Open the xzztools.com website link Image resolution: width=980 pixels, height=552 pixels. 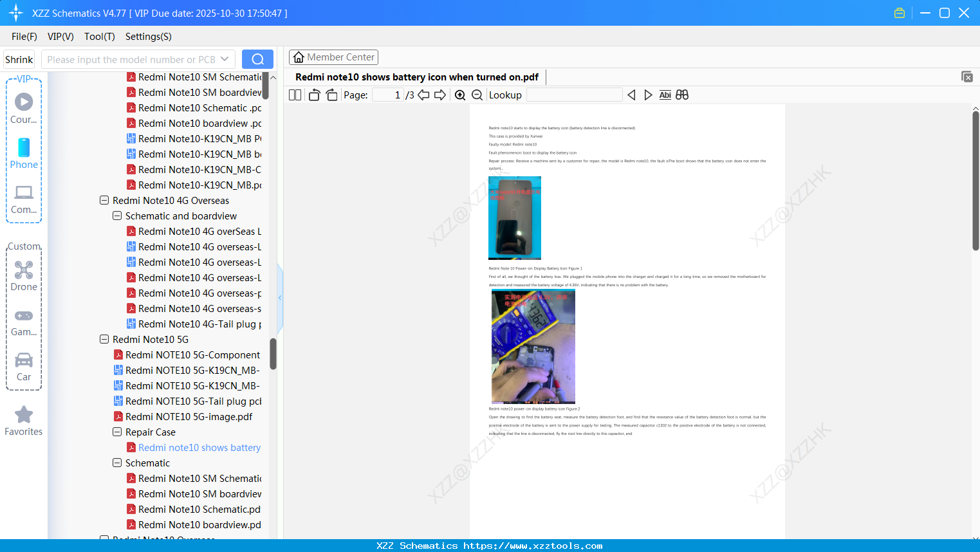click(533, 546)
